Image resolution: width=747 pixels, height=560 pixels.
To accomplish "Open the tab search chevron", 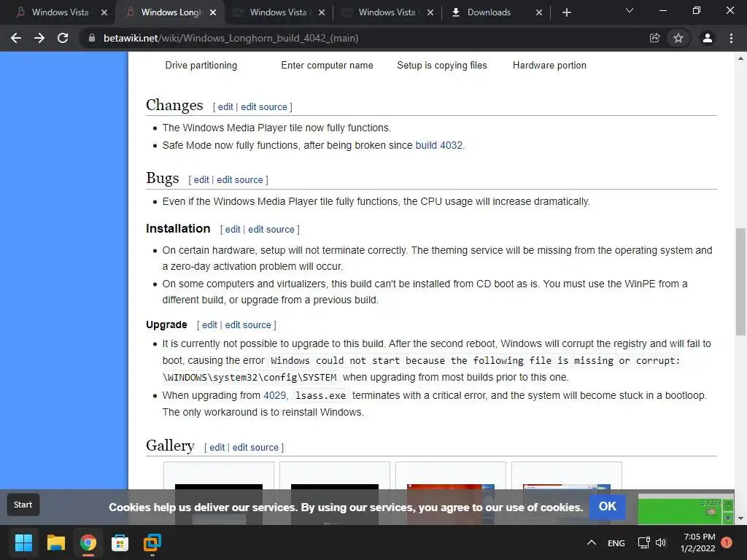I will tap(630, 10).
